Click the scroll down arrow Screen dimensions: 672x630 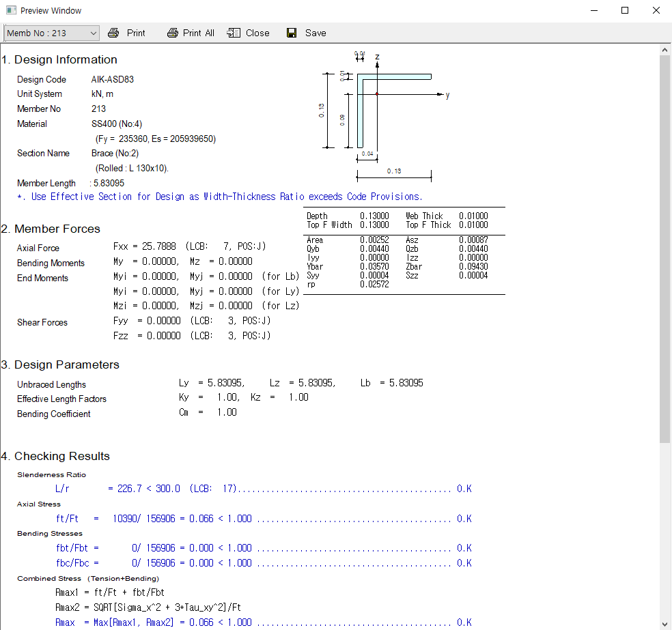664,623
